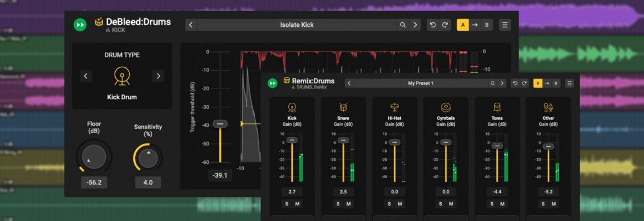
Task: Click the Trigger threshold slider handle
Action: pos(220,124)
